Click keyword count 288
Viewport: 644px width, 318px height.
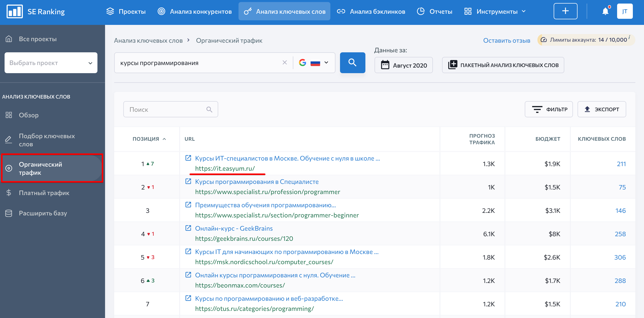[x=620, y=281]
